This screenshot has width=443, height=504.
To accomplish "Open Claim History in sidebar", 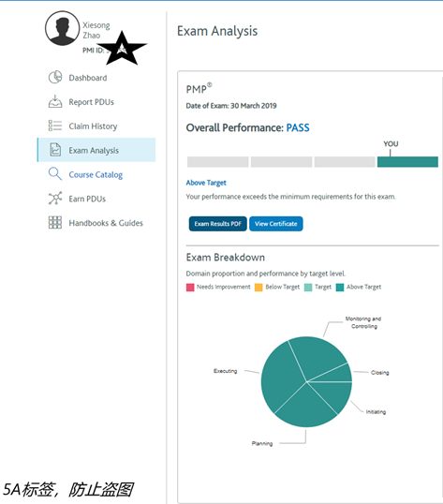I will [93, 126].
